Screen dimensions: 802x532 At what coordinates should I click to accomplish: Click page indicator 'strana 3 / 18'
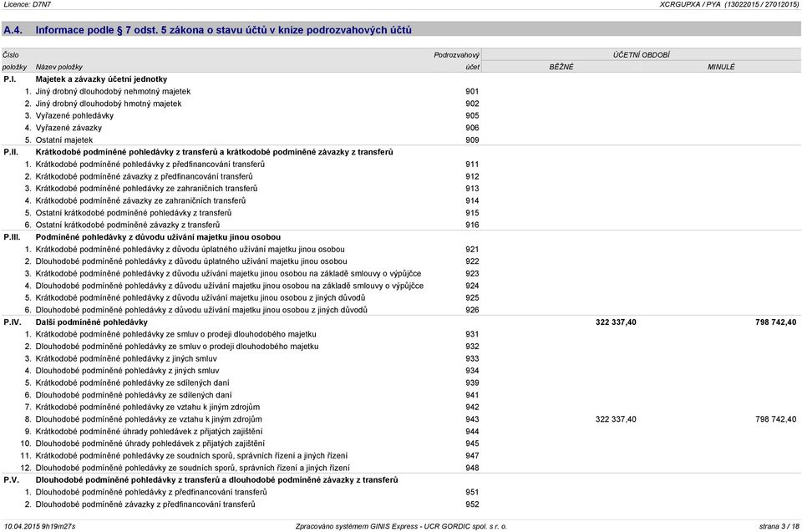[x=779, y=526]
